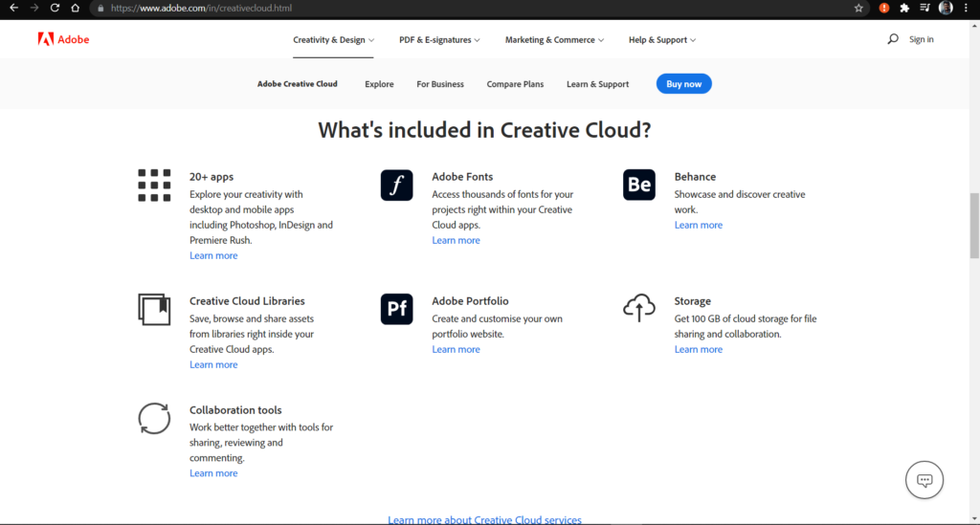Click the scrollbar down arrow

tap(974, 518)
